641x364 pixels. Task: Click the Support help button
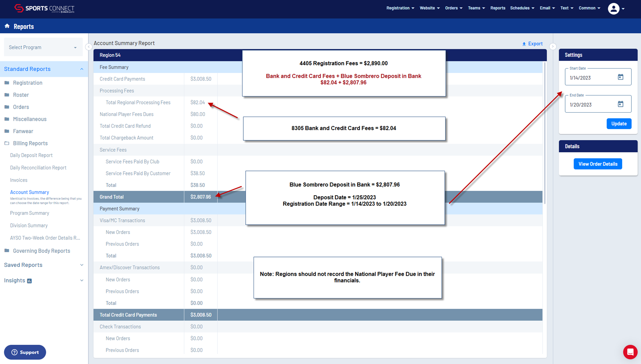tap(25, 352)
